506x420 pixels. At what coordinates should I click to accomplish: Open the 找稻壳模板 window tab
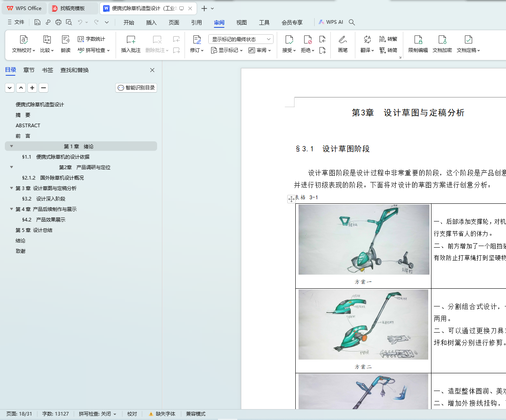click(x=73, y=8)
